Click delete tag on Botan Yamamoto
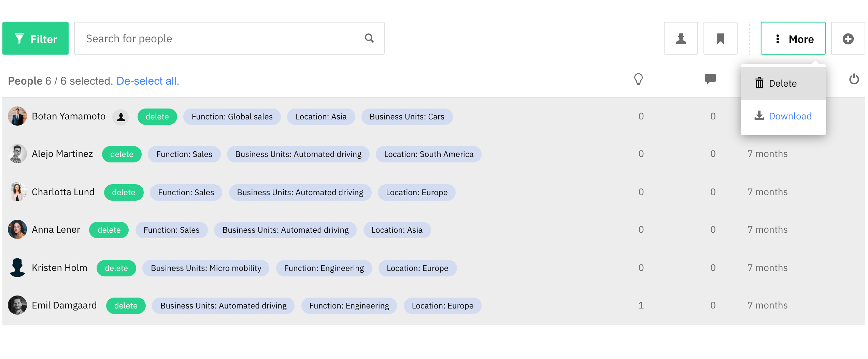868x359 pixels. [157, 117]
